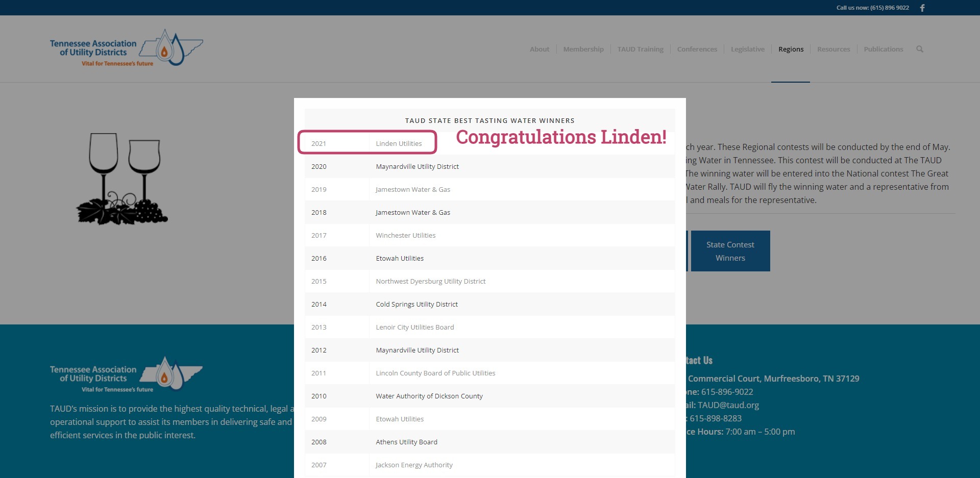Screen dimensions: 980x478
Task: Open the search magnifier icon in navigation
Action: click(920, 49)
